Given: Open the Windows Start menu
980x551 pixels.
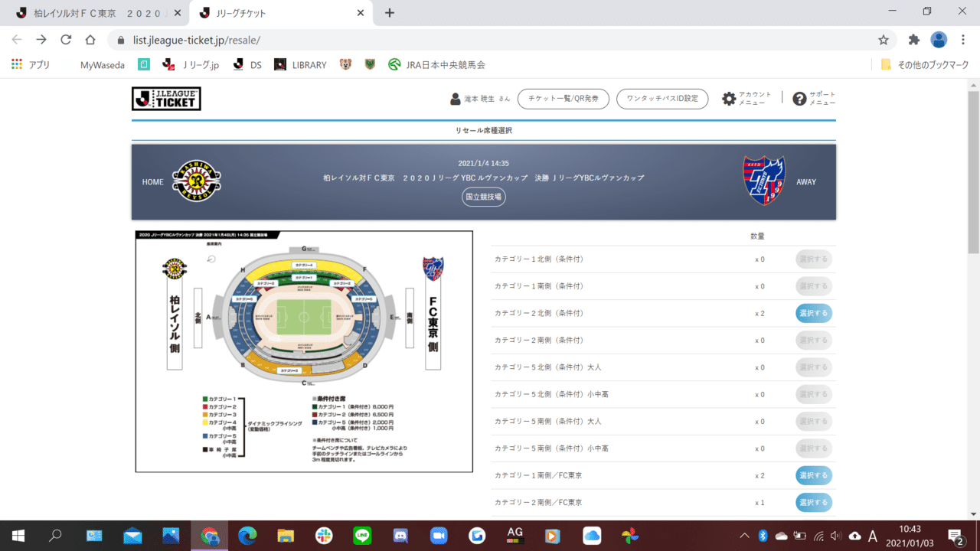Looking at the screenshot, I should coord(18,535).
